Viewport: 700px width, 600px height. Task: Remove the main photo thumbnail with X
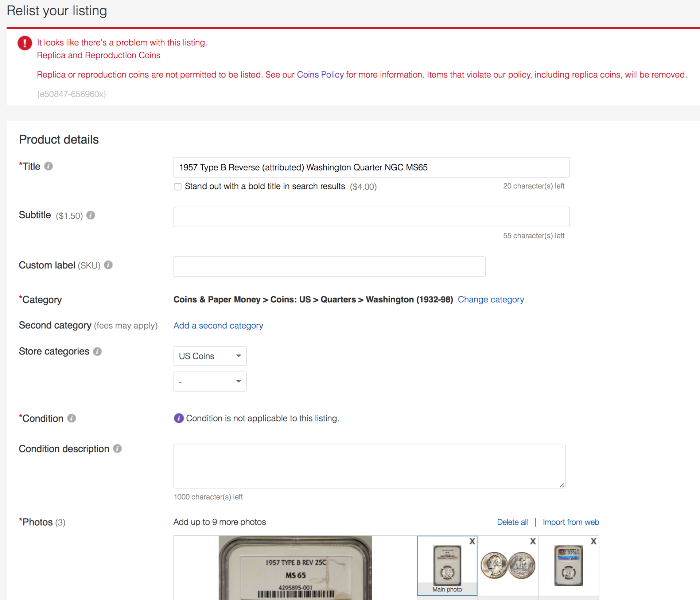pos(472,541)
